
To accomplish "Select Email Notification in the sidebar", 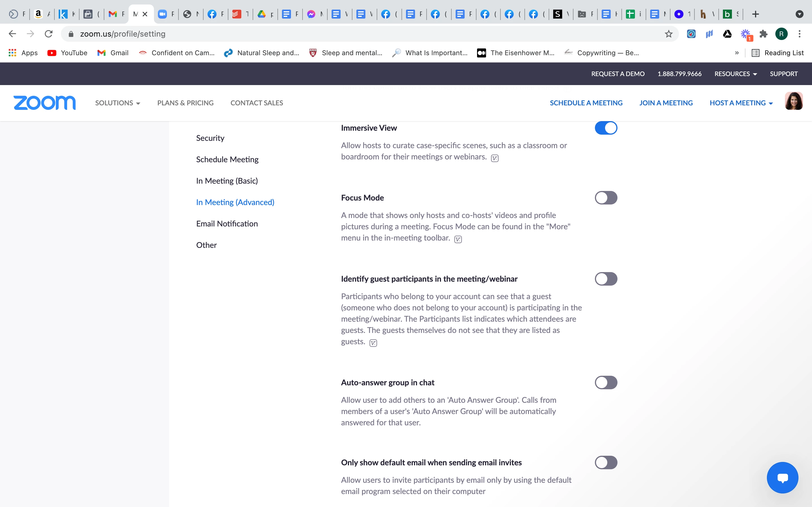I will (227, 224).
